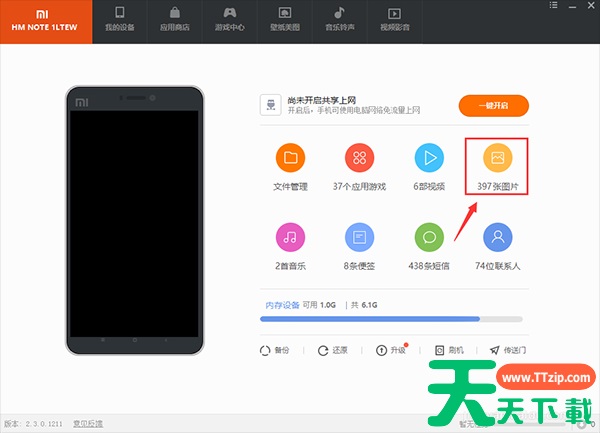Open the 传送门 portal option
This screenshot has width=600, height=433.
pos(508,350)
